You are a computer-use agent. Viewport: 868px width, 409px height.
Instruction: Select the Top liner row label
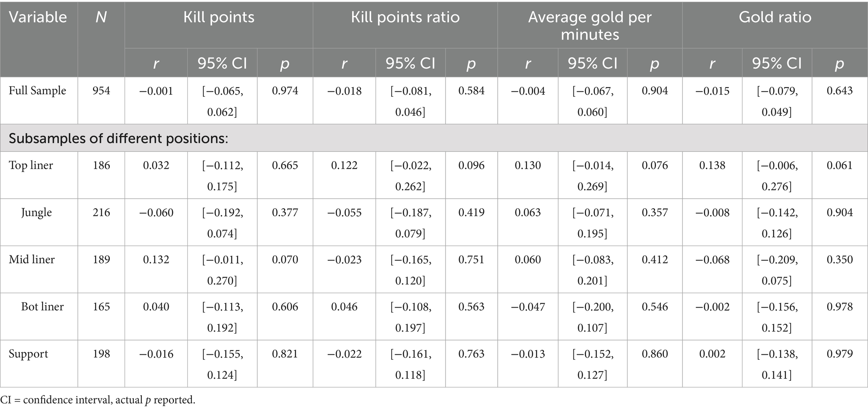coord(31,165)
